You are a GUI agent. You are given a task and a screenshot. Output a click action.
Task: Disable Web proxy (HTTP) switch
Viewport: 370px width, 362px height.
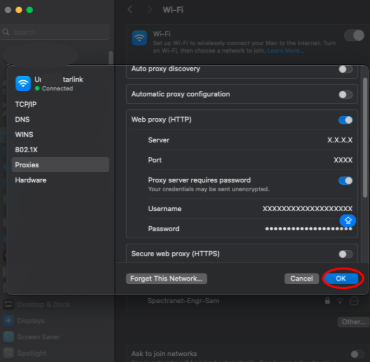pyautogui.click(x=345, y=120)
